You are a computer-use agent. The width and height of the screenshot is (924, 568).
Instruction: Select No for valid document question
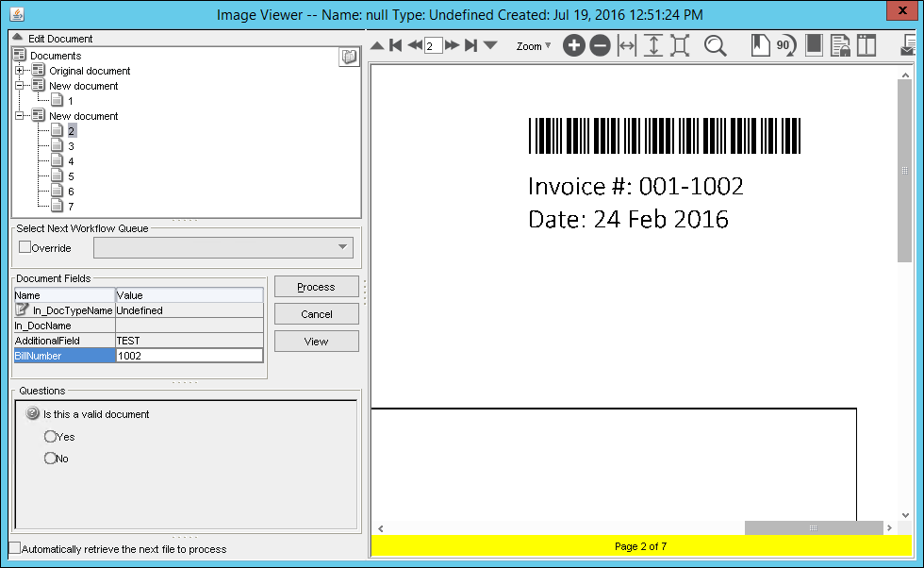coord(50,459)
